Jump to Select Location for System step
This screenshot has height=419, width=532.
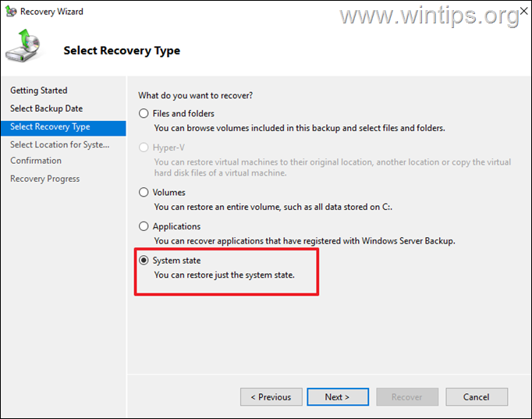[59, 144]
